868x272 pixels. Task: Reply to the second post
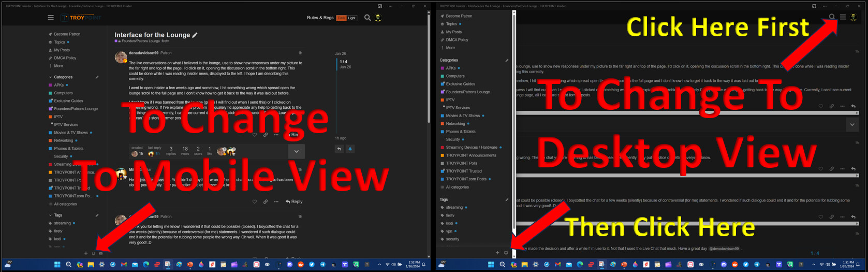294,202
